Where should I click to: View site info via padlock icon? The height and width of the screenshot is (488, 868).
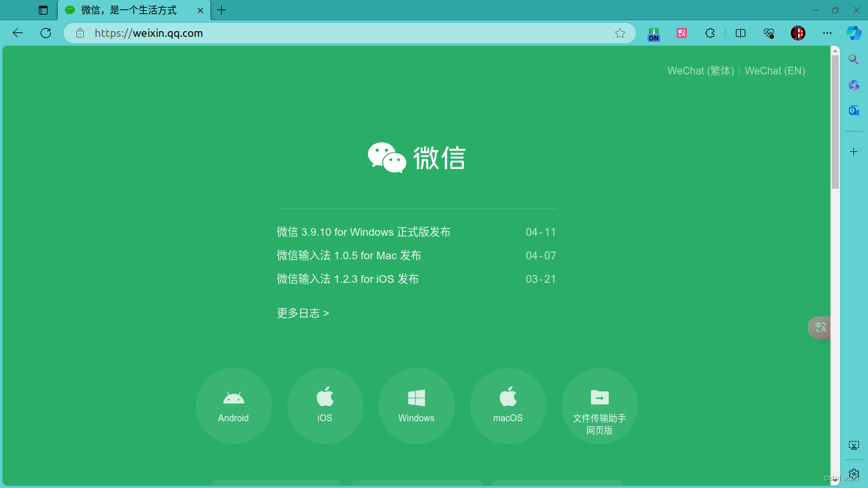point(80,33)
